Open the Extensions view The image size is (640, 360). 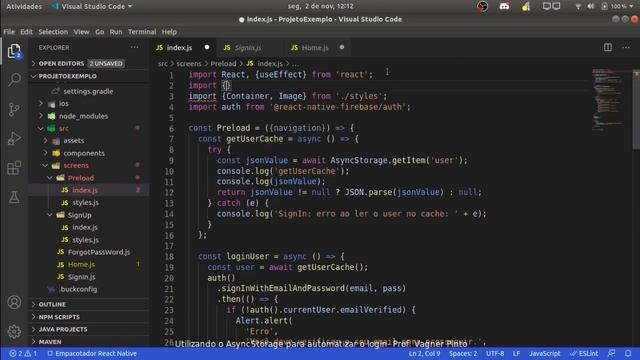click(14, 168)
